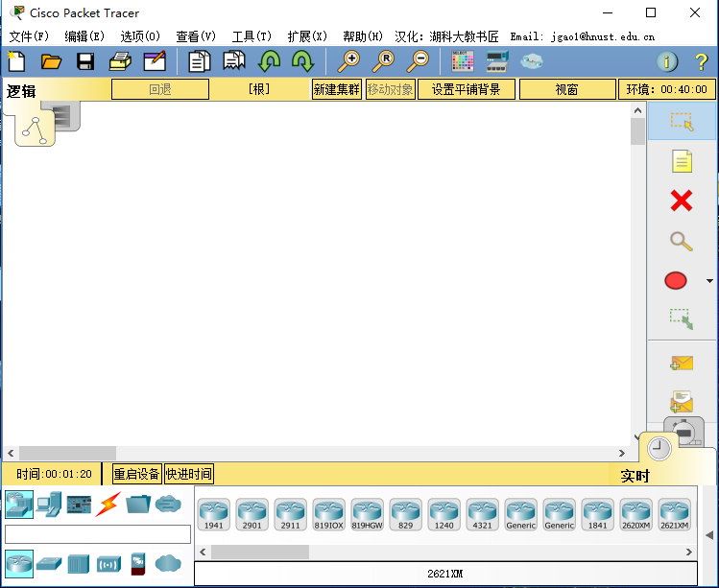Image resolution: width=719 pixels, height=588 pixels.
Task: Click the 环境: 00:40:00 button
Action: 667,89
